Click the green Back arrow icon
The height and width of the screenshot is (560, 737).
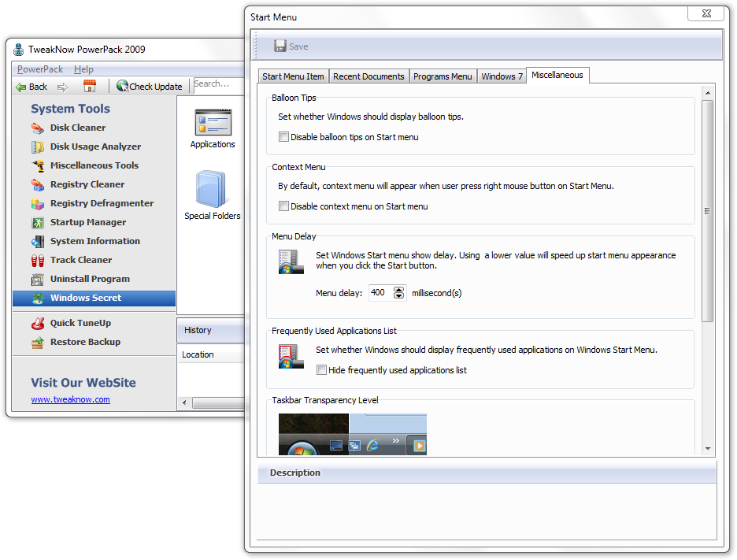point(20,87)
